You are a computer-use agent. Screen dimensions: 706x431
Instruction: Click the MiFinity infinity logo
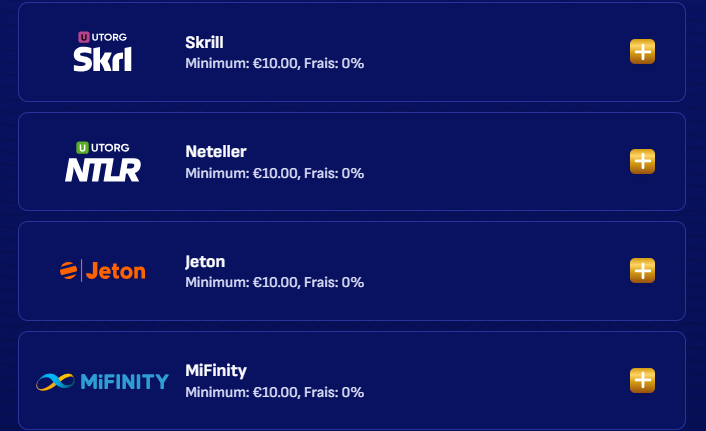point(103,381)
